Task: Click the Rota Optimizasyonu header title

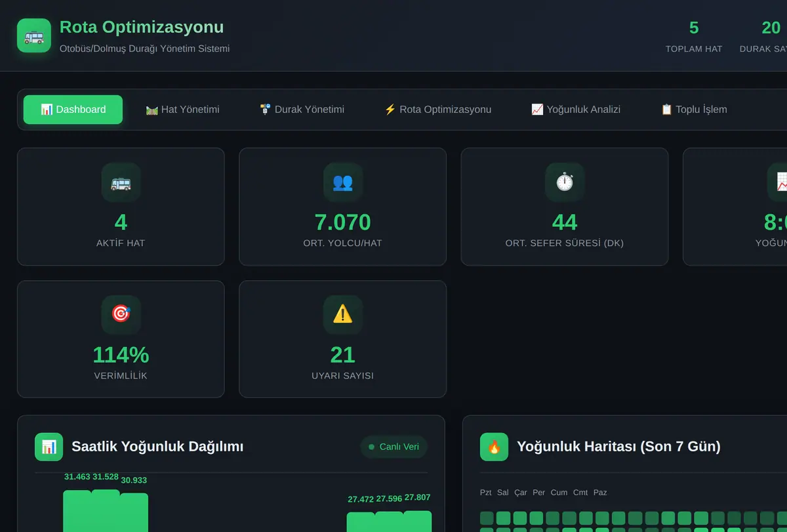Action: pyautogui.click(x=142, y=27)
